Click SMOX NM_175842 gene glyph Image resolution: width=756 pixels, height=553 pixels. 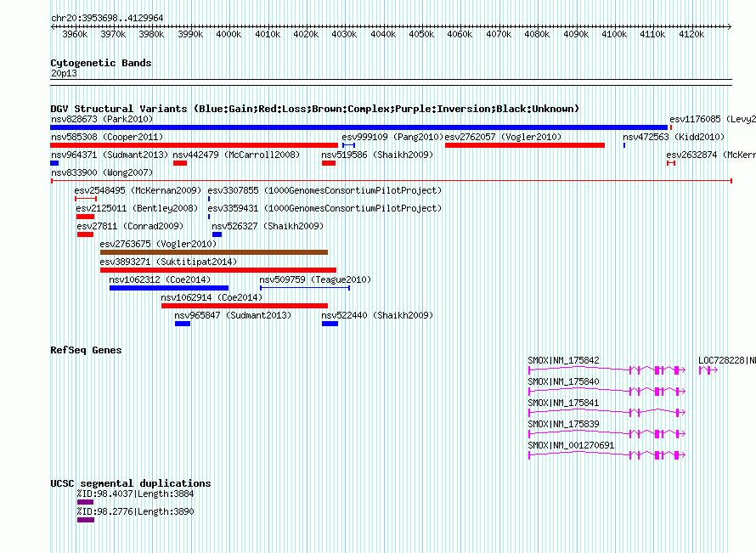coord(606,370)
